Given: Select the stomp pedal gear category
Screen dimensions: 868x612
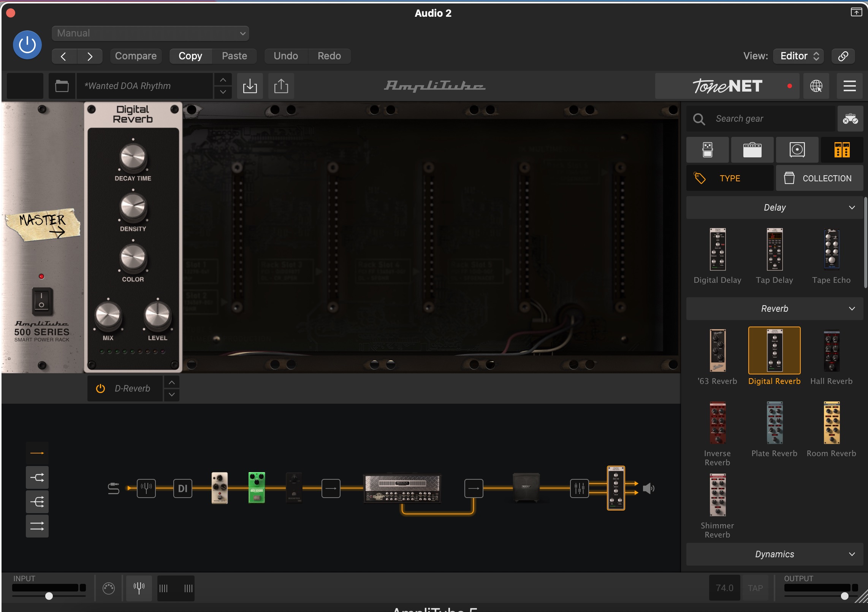Looking at the screenshot, I should [708, 150].
